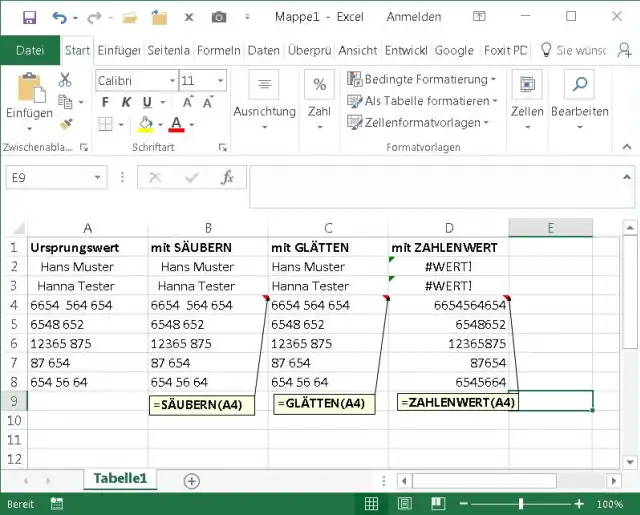Viewport: 640px width, 515px height.
Task: Open the Bearbeiten search icon group
Action: (579, 98)
